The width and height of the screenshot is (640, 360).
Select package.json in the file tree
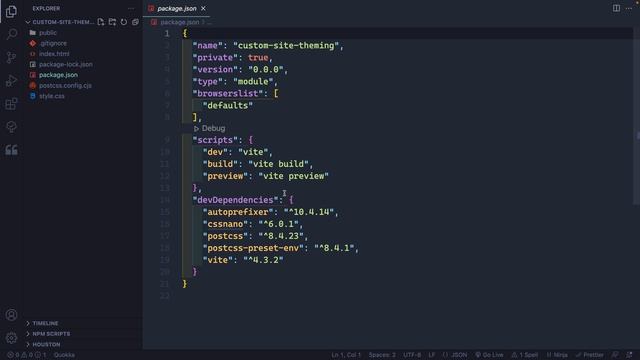pyautogui.click(x=58, y=75)
